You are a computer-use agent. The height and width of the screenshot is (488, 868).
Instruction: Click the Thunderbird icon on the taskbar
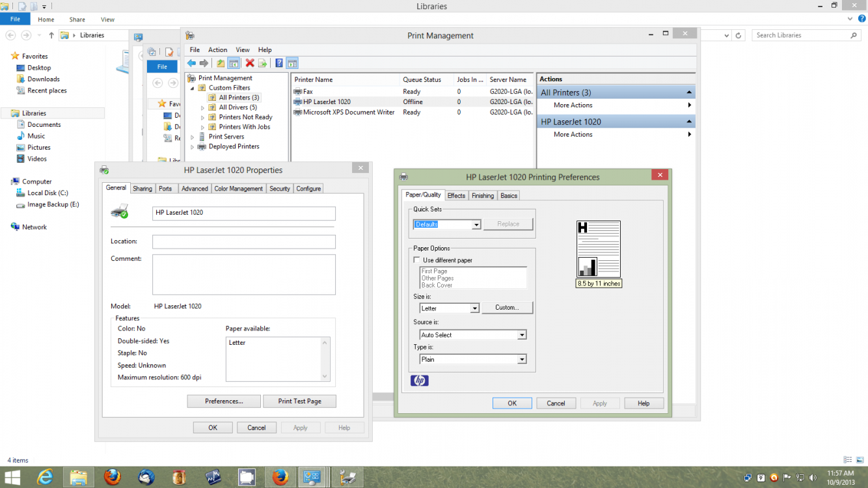146,477
